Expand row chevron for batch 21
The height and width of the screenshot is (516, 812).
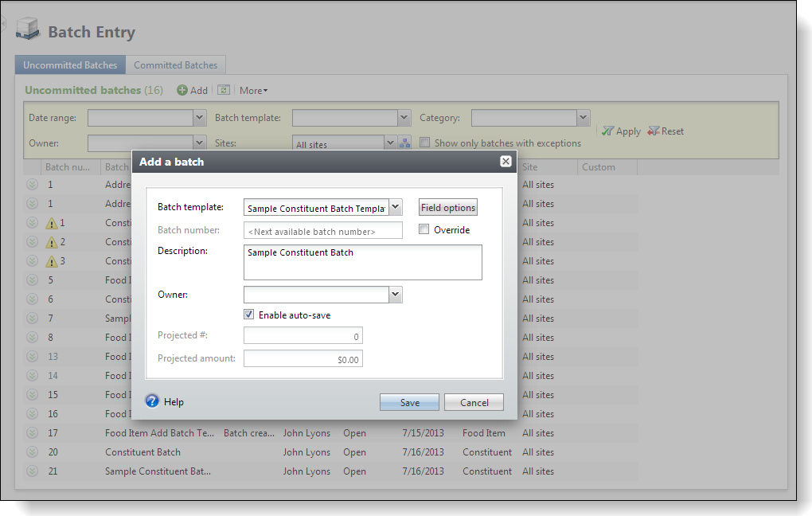pos(32,471)
